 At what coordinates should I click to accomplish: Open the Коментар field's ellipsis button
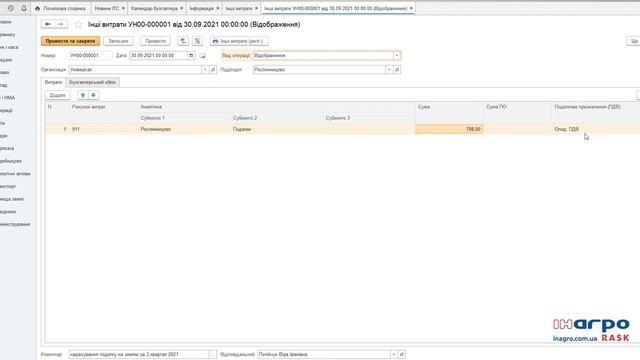click(213, 354)
